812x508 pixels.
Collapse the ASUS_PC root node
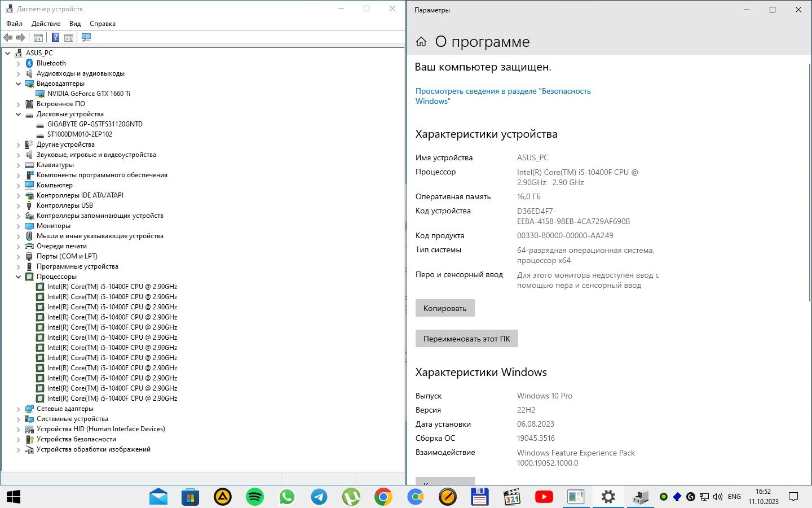coord(8,53)
